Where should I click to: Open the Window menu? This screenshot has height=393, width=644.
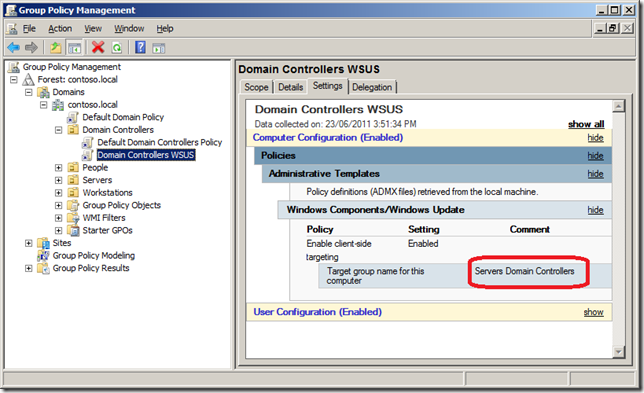[129, 28]
